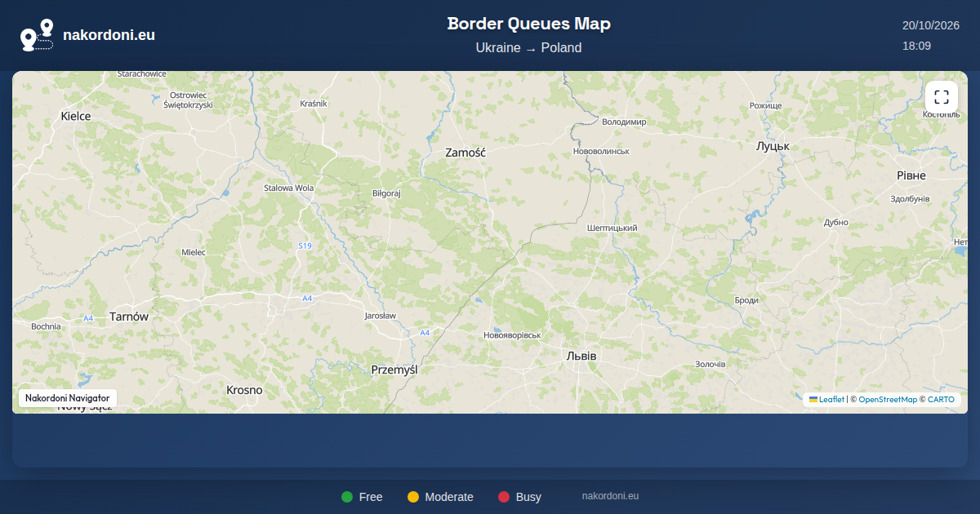Open the OpenStreetMap attribution link

point(888,400)
